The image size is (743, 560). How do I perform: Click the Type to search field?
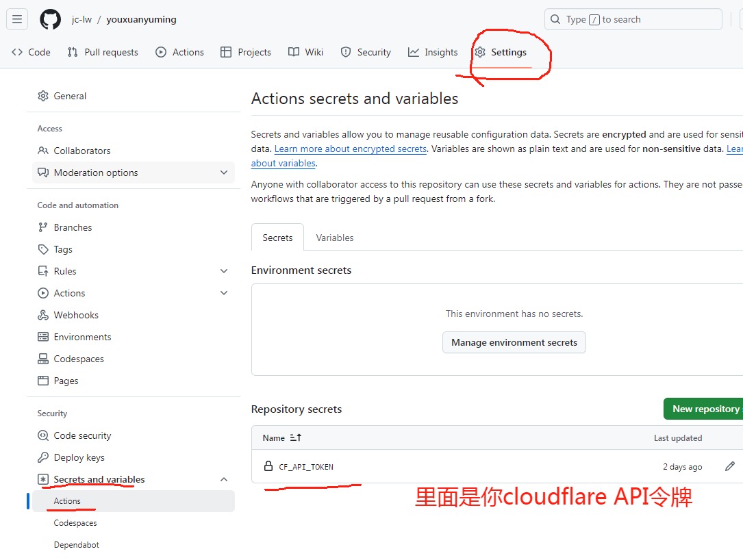pyautogui.click(x=633, y=19)
